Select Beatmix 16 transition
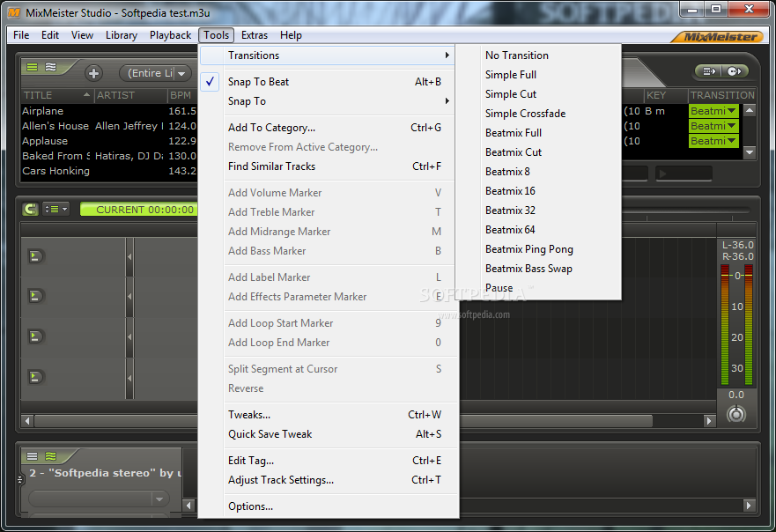This screenshot has height=532, width=776. point(538,191)
